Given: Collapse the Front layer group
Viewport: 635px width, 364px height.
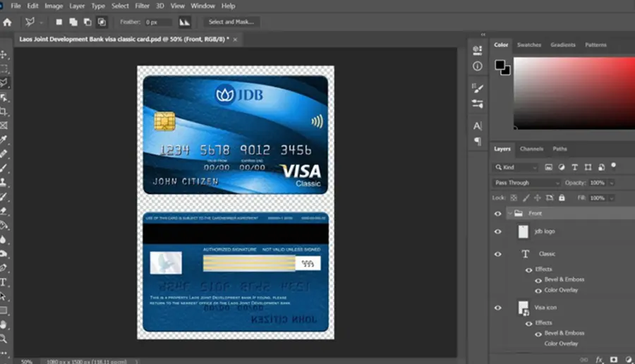Looking at the screenshot, I should [510, 213].
